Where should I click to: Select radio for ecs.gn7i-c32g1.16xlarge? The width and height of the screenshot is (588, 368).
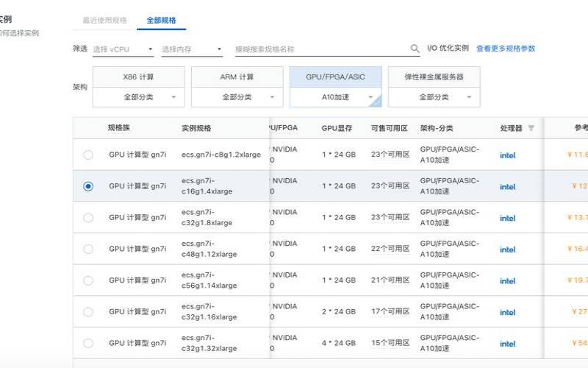88,311
